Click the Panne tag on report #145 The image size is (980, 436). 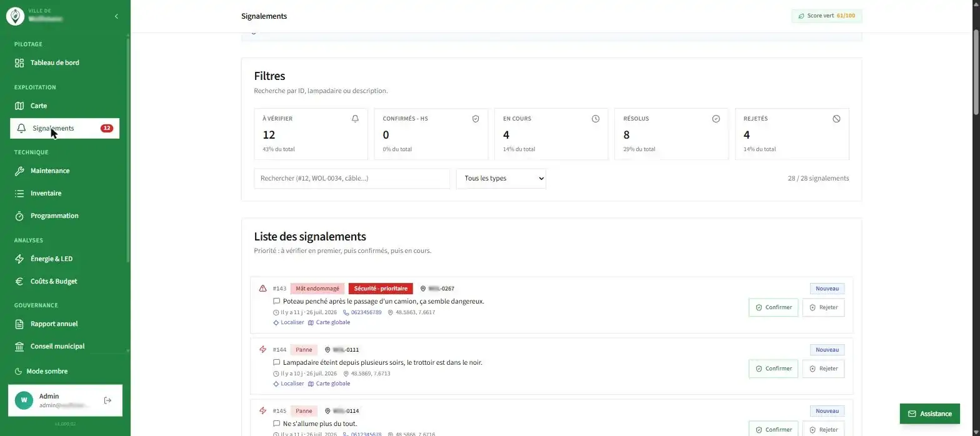click(x=304, y=411)
